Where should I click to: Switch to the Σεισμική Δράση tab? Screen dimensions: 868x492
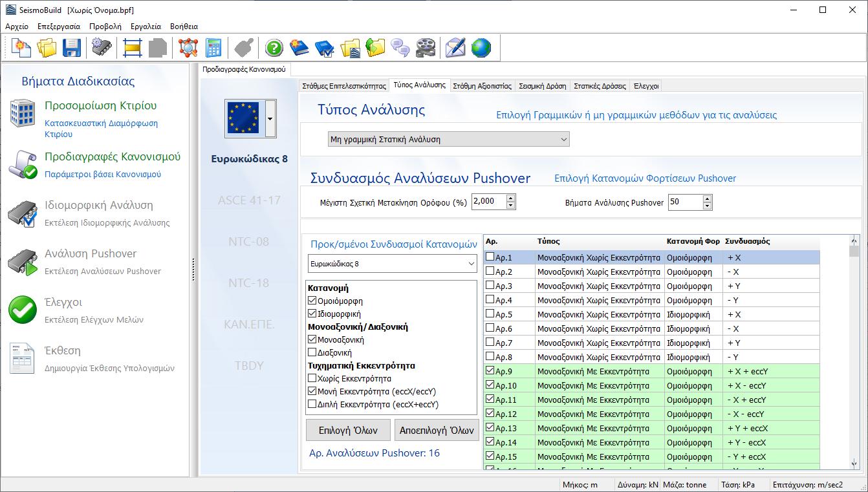coord(542,86)
